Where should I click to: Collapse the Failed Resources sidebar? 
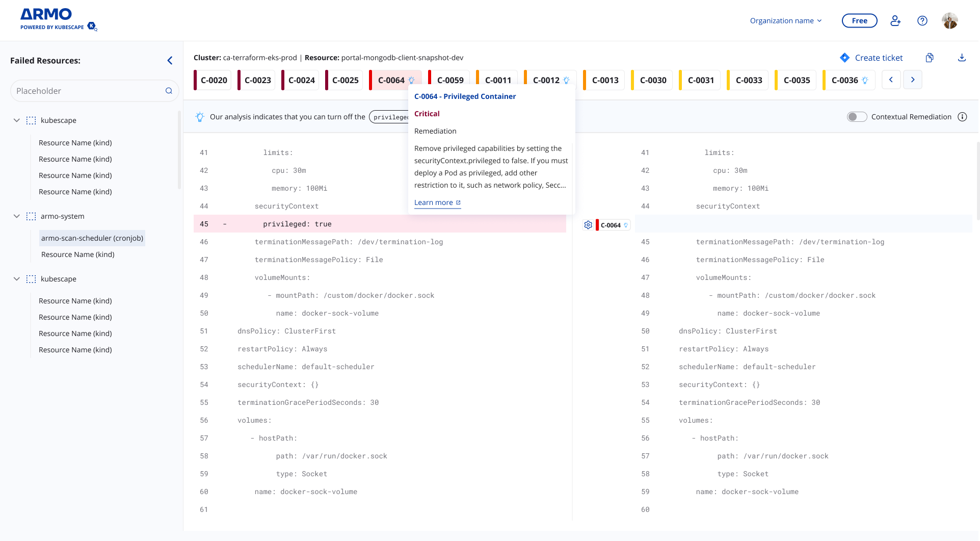pyautogui.click(x=170, y=60)
